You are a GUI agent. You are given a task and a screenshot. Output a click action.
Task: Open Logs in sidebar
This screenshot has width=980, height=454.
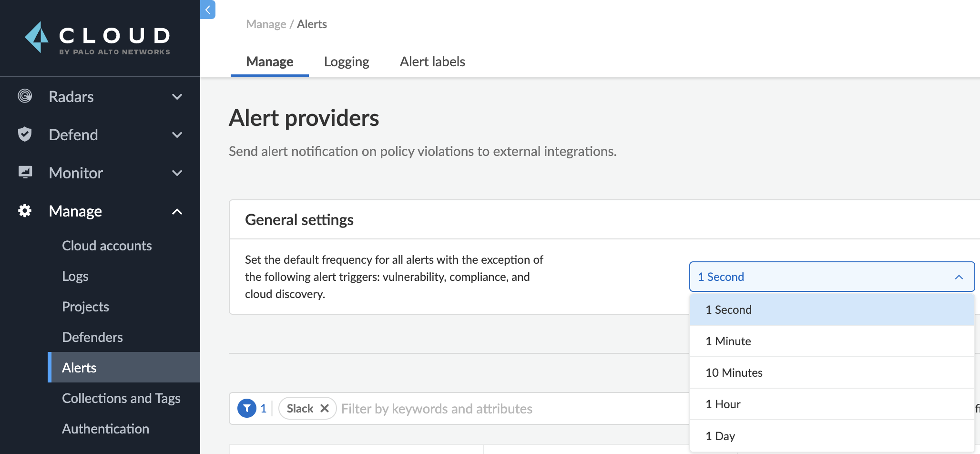click(75, 276)
